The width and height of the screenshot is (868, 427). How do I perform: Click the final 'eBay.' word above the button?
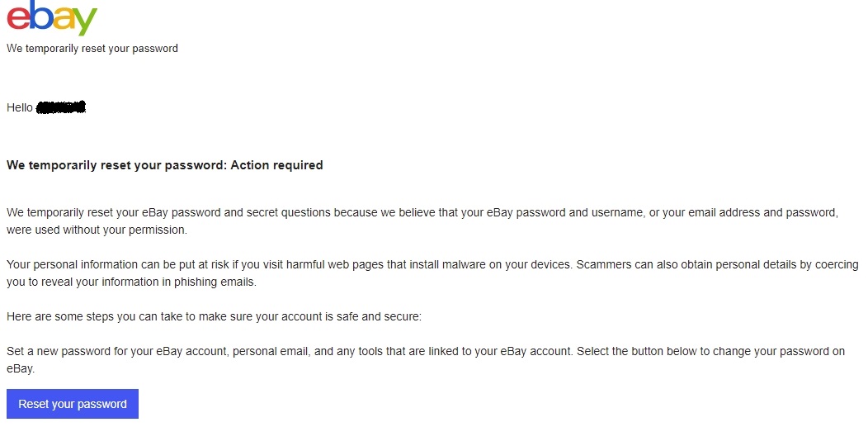tap(21, 369)
